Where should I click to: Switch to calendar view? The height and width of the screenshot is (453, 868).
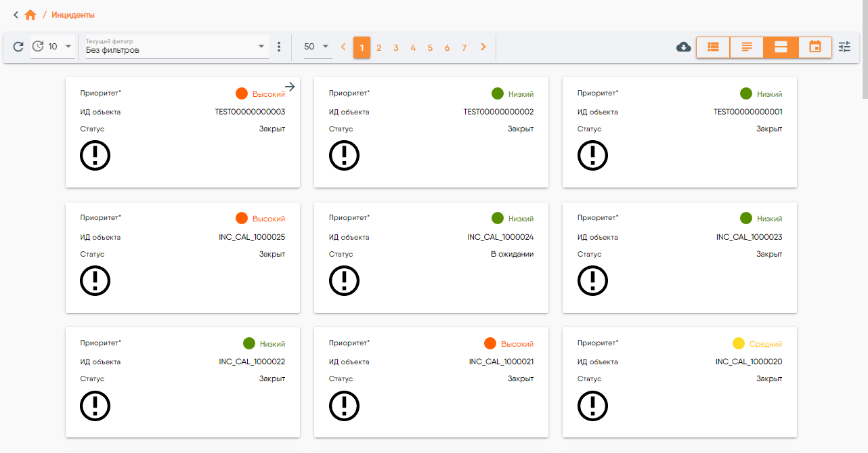[x=815, y=47]
